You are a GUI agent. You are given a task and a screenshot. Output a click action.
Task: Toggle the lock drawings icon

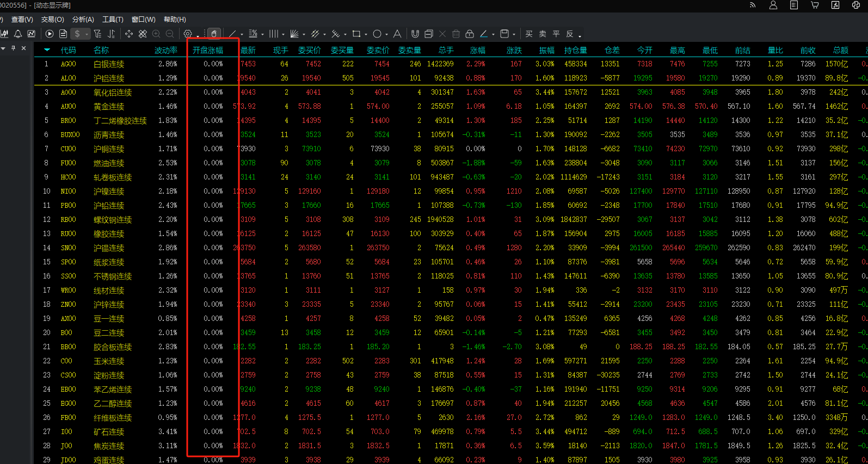click(470, 34)
